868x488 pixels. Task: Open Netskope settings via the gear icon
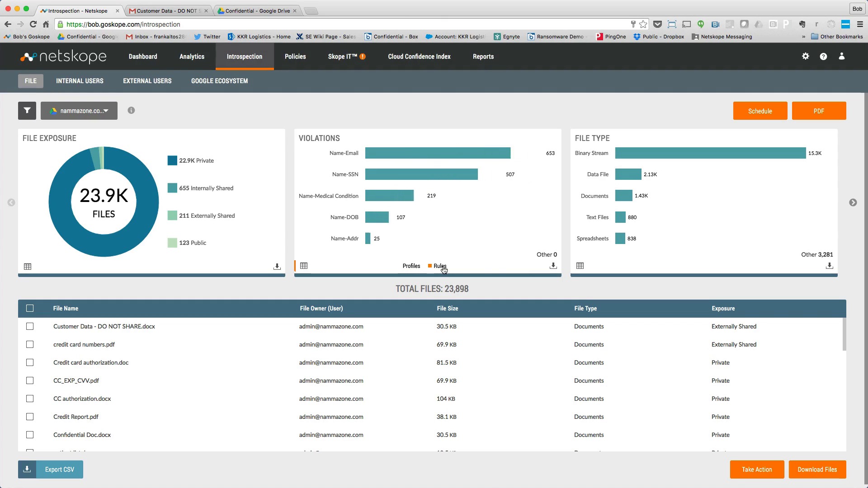tap(805, 56)
